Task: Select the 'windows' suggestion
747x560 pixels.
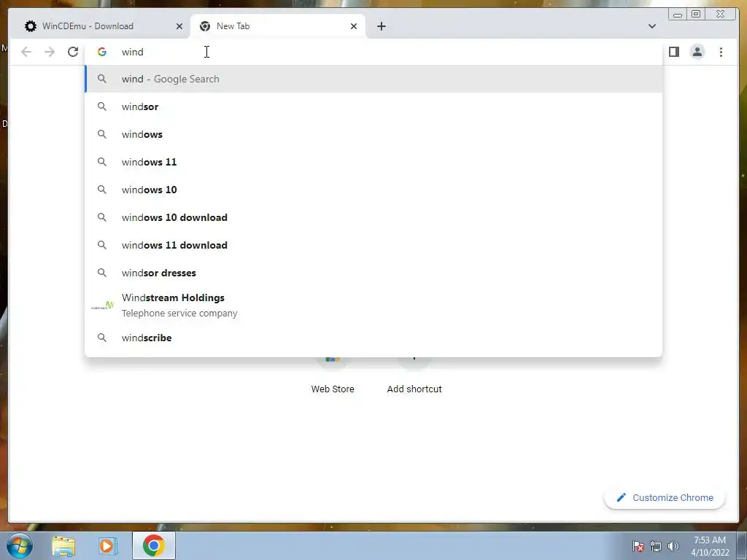Action: pos(373,134)
